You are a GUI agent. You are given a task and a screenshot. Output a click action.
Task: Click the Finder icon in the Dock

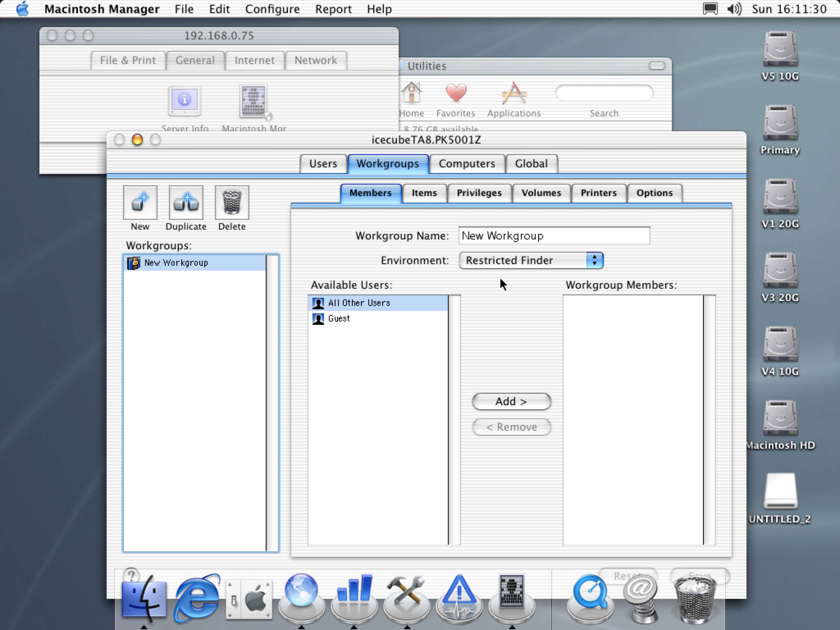(144, 600)
